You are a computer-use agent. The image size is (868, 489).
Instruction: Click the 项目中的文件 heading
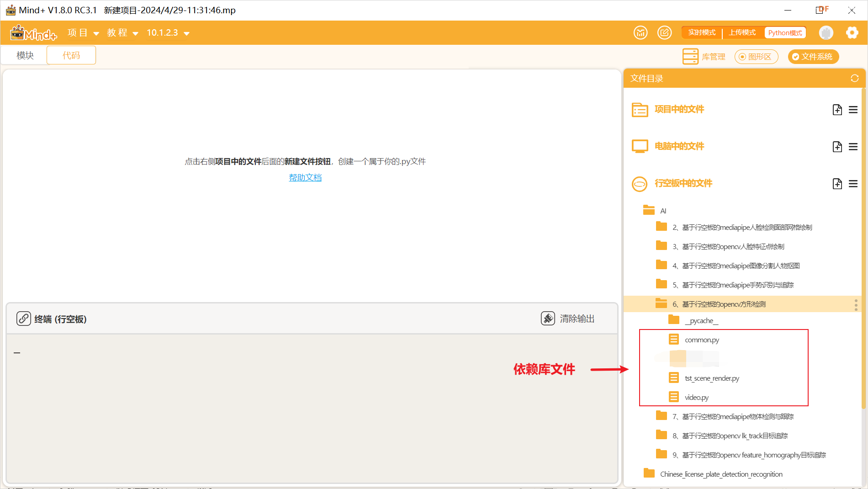pyautogui.click(x=679, y=109)
